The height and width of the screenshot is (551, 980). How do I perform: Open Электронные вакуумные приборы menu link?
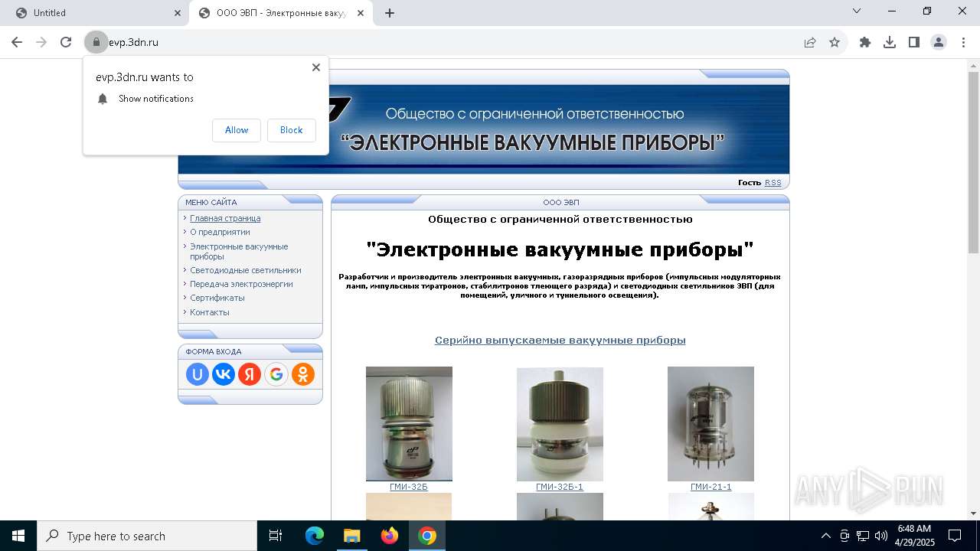coord(239,251)
